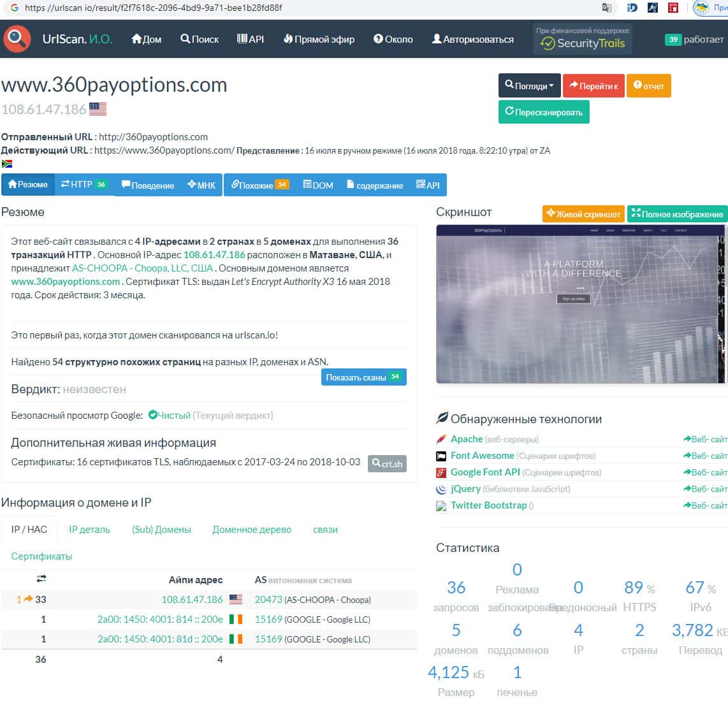Viewport: 728px width, 703px height.
Task: Select the Сертификаты tab
Action: [x=42, y=556]
